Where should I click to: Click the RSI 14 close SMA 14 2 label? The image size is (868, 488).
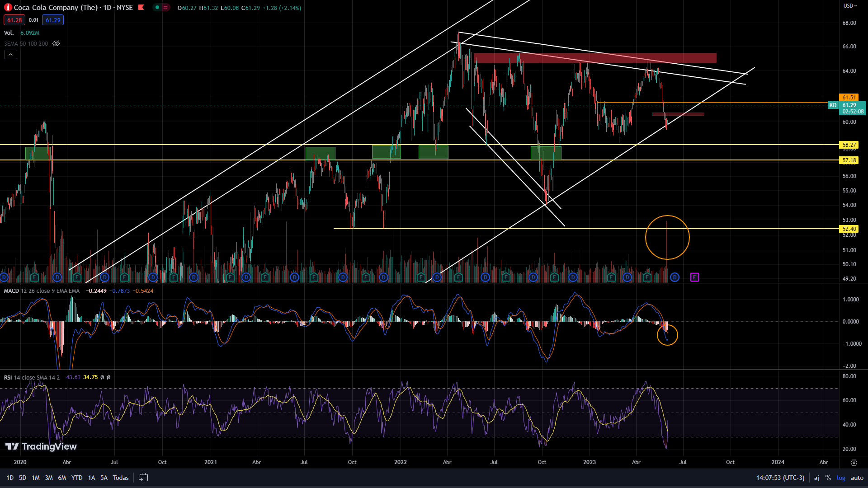[32, 377]
